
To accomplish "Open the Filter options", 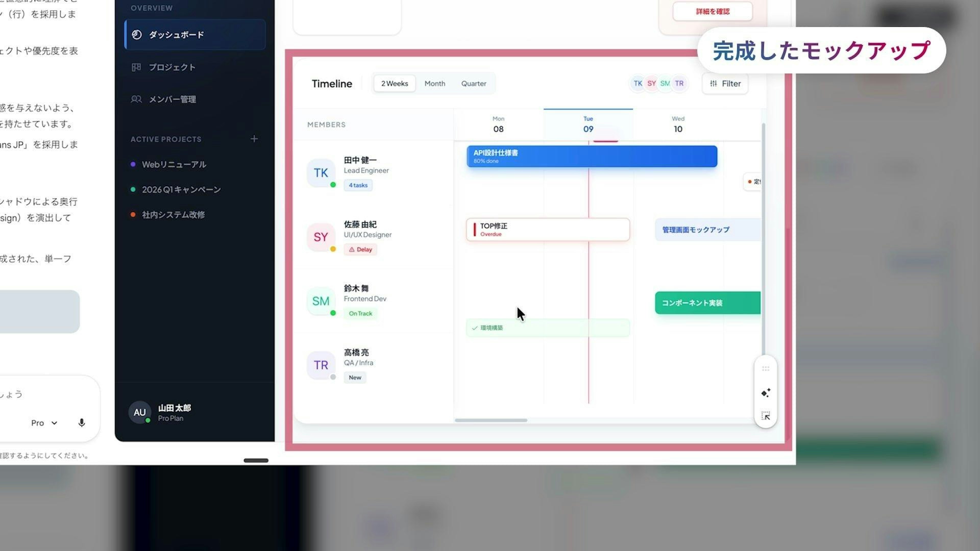I will pyautogui.click(x=725, y=83).
